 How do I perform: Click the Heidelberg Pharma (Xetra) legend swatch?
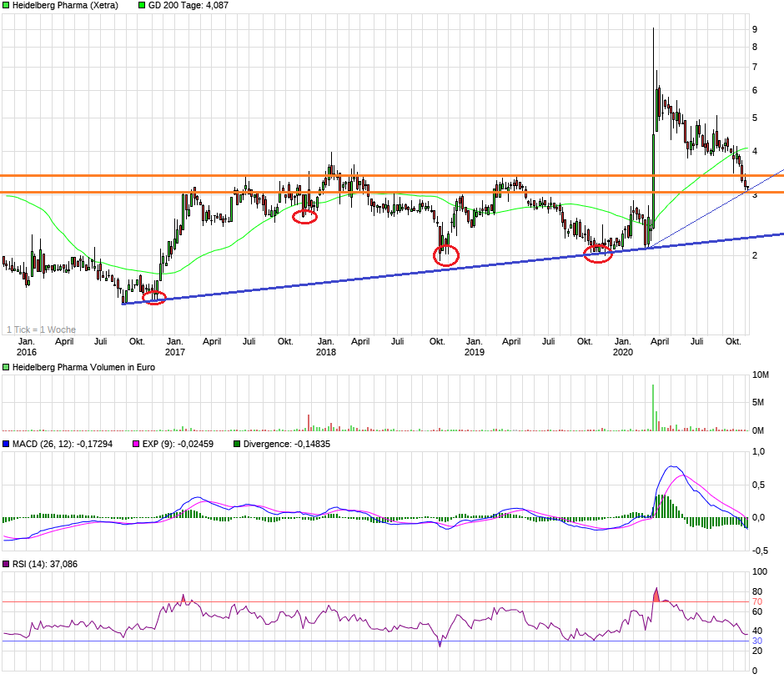pos(6,5)
